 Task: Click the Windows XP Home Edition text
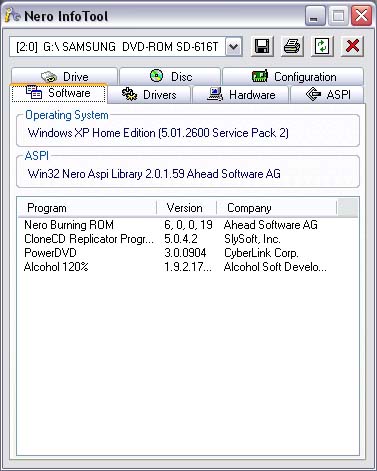click(x=158, y=133)
